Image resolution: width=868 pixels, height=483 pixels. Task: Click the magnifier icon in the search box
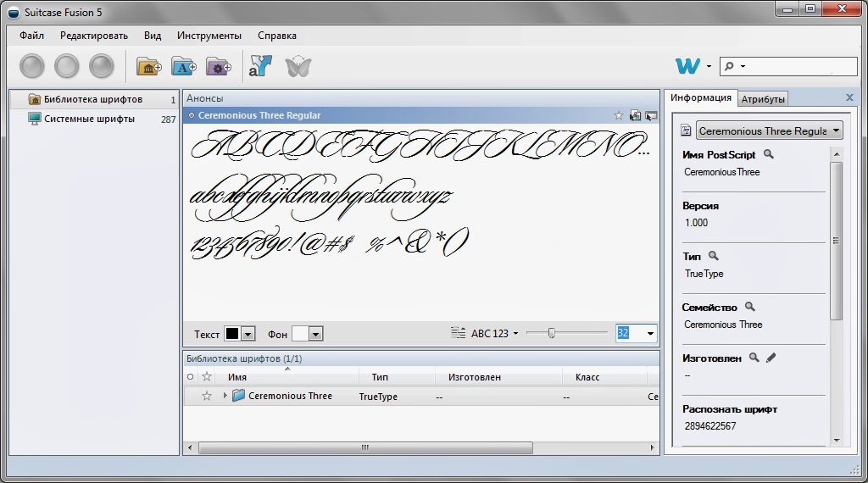pos(729,66)
